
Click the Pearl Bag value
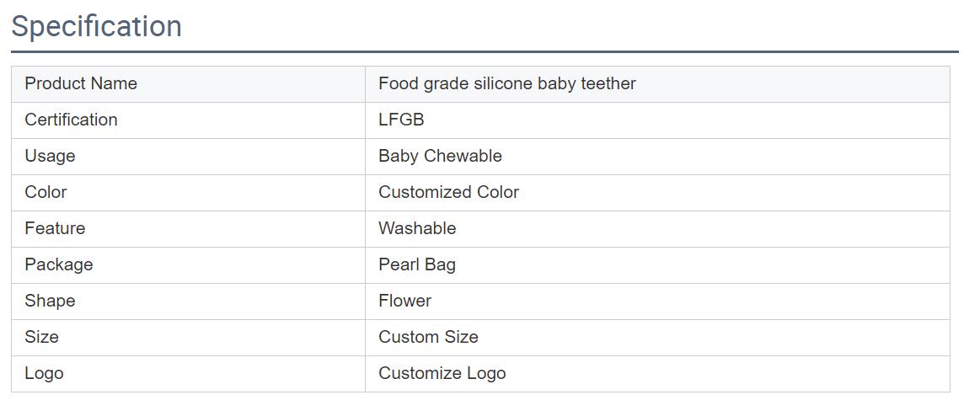tap(417, 264)
